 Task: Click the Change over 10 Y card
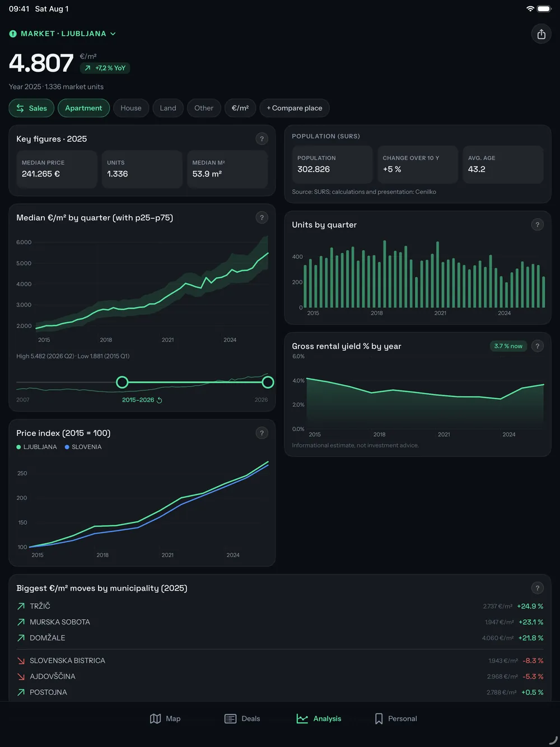click(x=418, y=164)
